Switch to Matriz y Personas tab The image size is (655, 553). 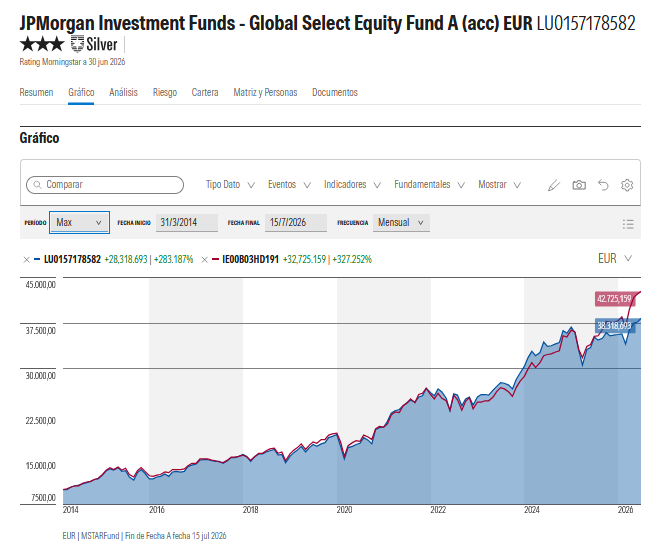(265, 92)
